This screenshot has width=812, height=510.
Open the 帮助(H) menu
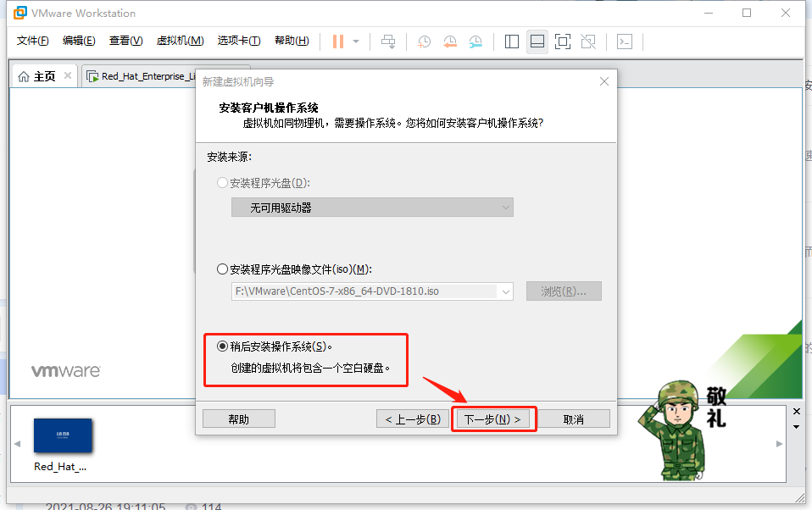(292, 41)
